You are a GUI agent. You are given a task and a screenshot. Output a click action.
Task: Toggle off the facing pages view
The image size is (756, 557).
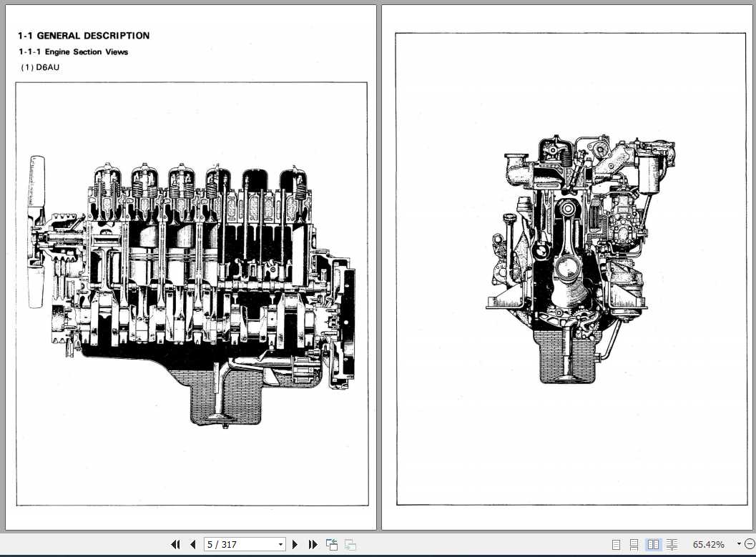(x=654, y=544)
